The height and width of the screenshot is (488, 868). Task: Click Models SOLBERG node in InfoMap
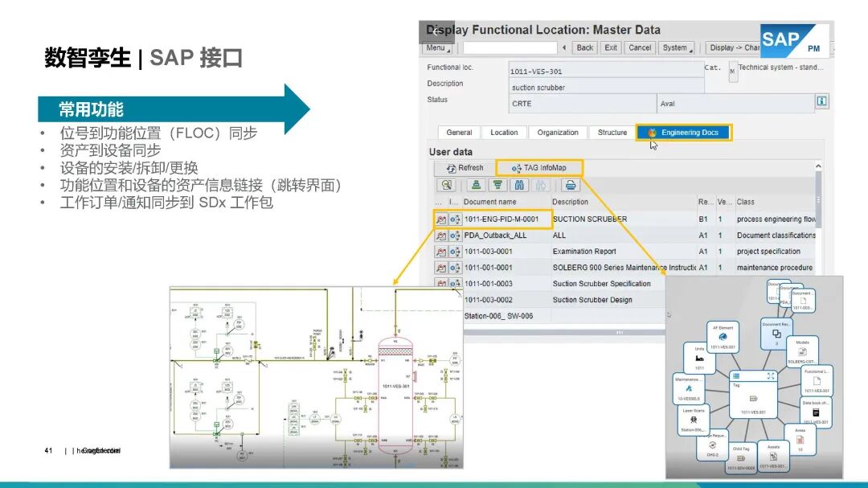802,352
